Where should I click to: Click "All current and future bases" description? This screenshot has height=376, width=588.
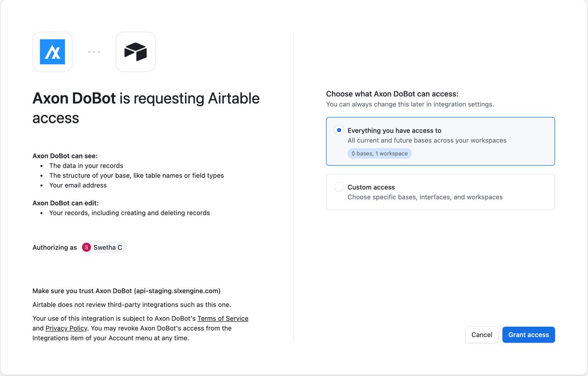427,140
